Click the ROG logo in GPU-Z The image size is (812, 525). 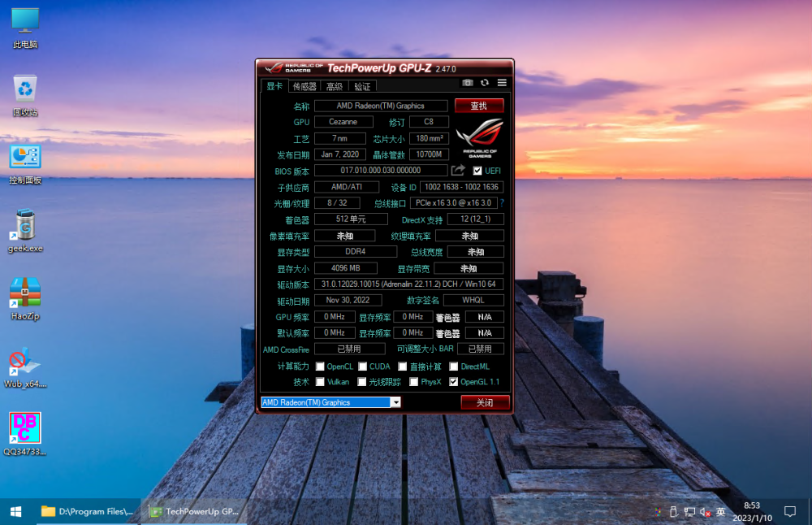tap(480, 138)
